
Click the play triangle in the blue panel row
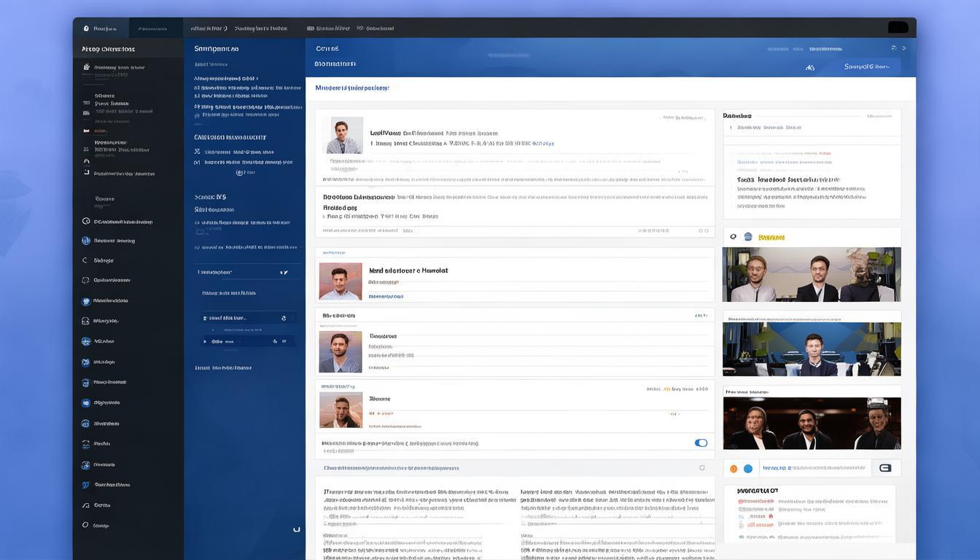[x=205, y=341]
